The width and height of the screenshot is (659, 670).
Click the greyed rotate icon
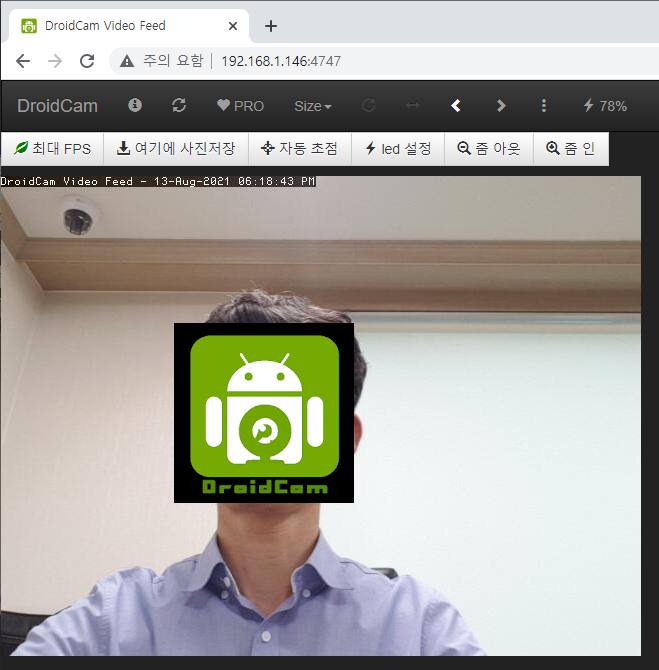[x=368, y=105]
